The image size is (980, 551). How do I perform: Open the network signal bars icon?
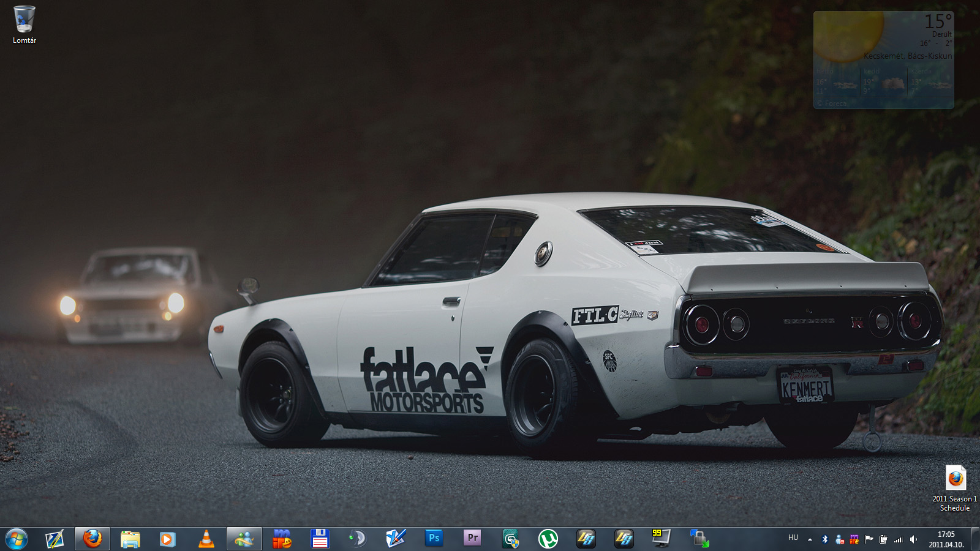tap(899, 539)
